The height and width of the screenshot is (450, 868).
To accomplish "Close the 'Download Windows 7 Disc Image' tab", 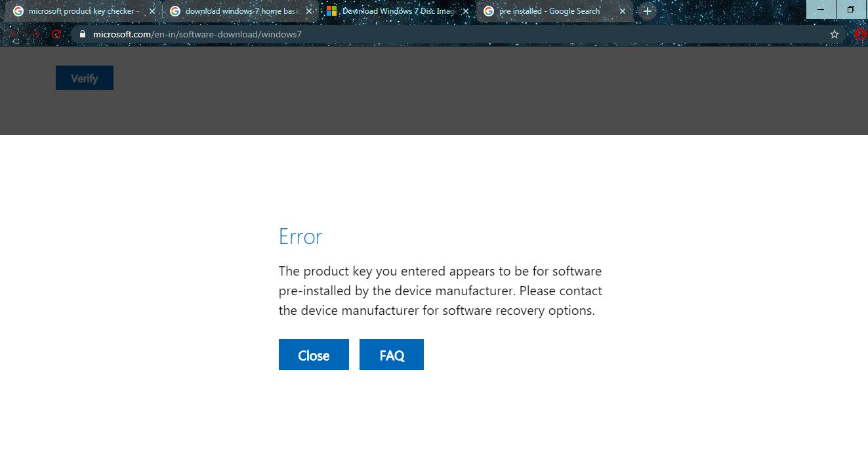I will pos(466,11).
